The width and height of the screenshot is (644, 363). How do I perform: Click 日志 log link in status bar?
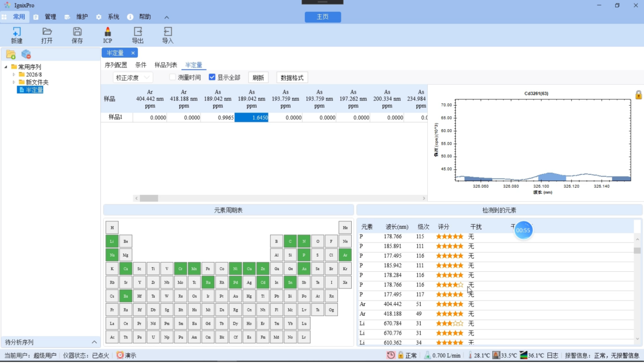(553, 355)
